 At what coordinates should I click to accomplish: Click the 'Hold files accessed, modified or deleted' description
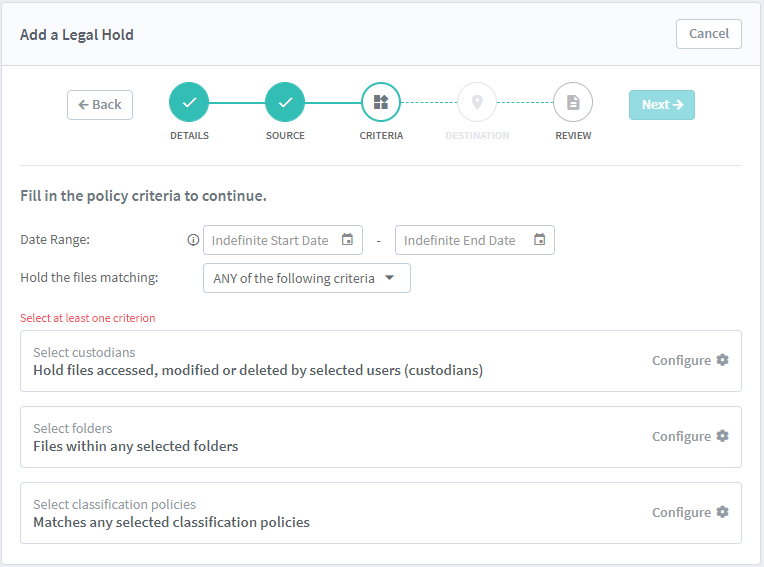click(x=258, y=370)
